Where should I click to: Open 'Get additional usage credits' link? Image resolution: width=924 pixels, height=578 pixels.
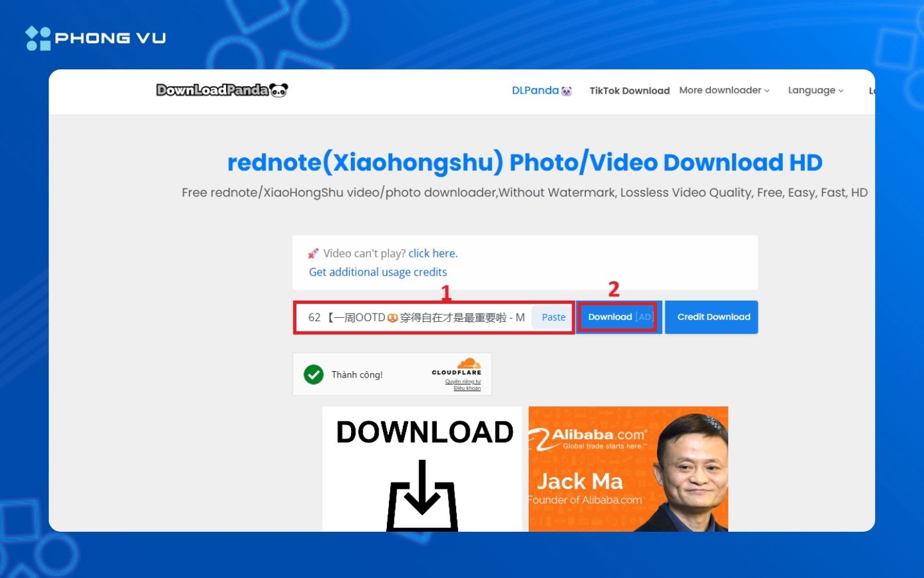378,272
